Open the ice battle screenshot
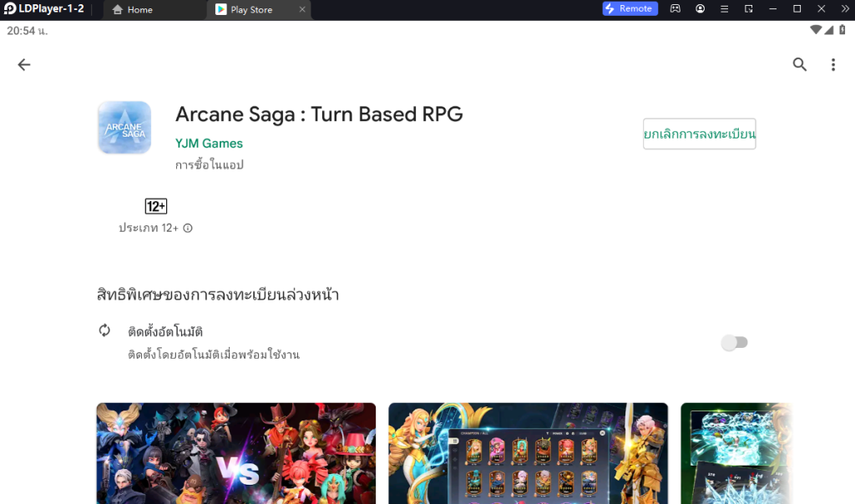Image resolution: width=855 pixels, height=504 pixels. click(x=736, y=453)
